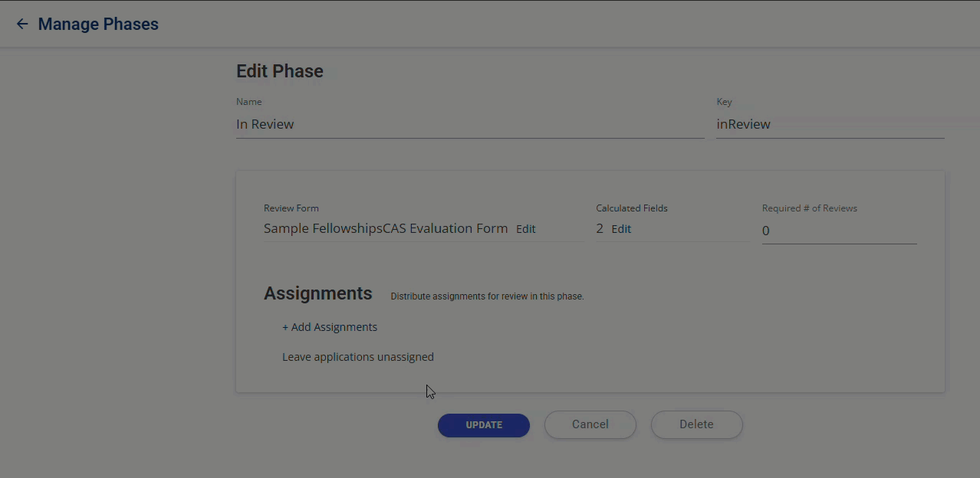This screenshot has width=980, height=478.
Task: Delete the In Review phase
Action: point(696,424)
